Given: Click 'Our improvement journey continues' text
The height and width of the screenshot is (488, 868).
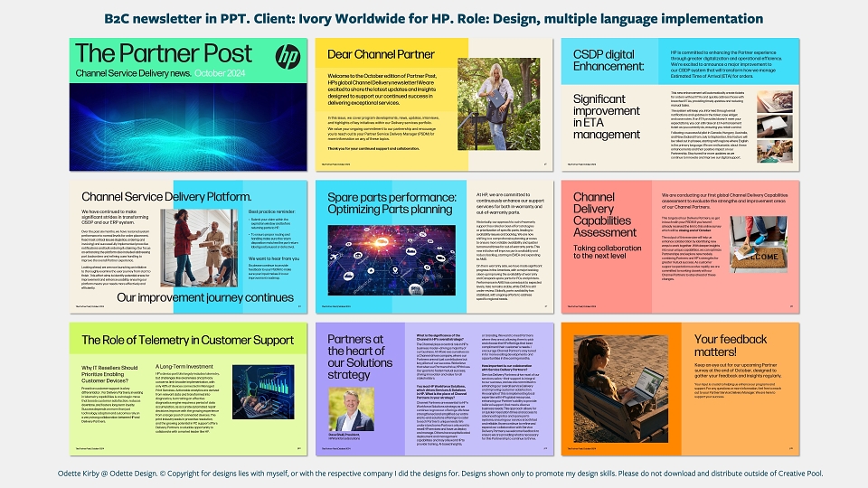Looking at the screenshot, I should pyautogui.click(x=205, y=297).
